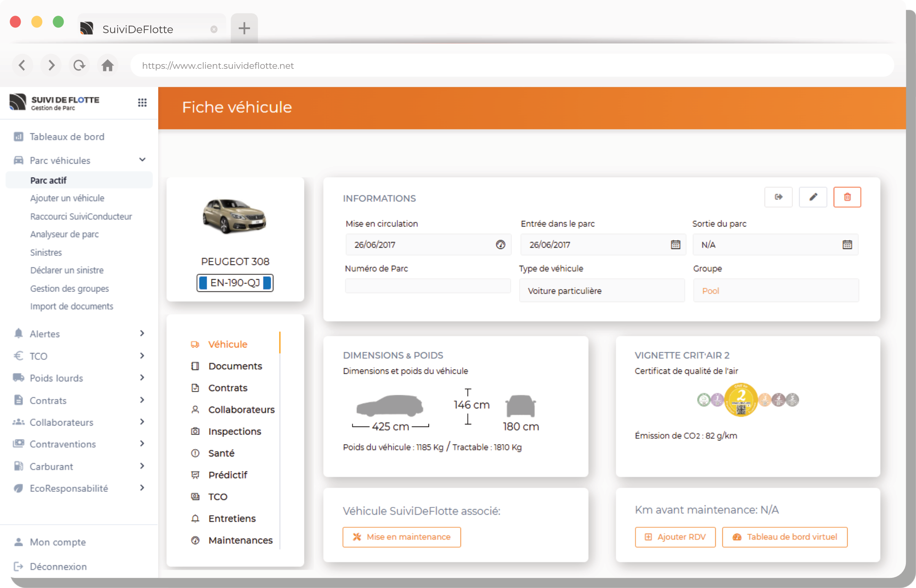Expand the Carburant chevron
Viewport: 916px width, 588px height.
point(142,466)
